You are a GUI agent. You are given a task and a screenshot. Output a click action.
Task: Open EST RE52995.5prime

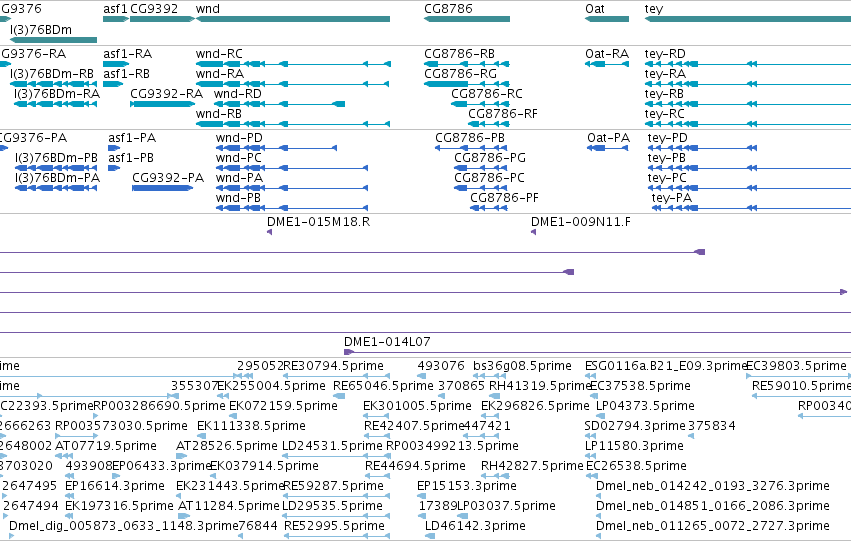point(334,526)
